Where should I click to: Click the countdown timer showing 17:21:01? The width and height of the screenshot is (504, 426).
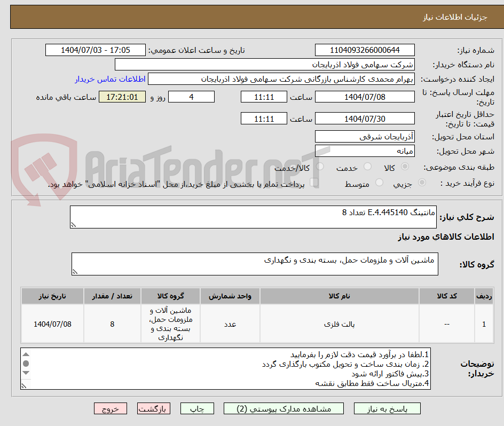coord(122,97)
